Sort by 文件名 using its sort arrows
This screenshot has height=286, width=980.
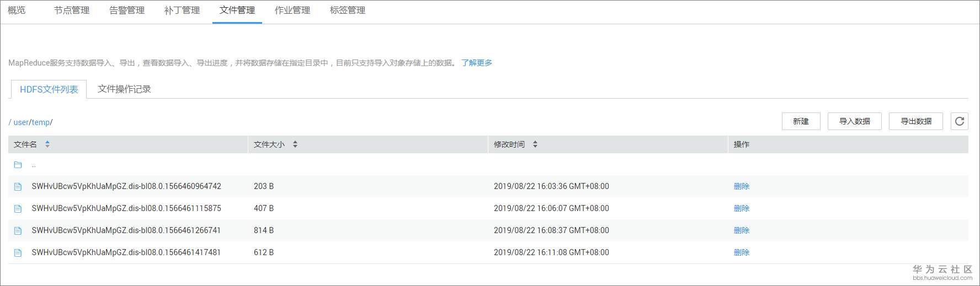pyautogui.click(x=47, y=144)
